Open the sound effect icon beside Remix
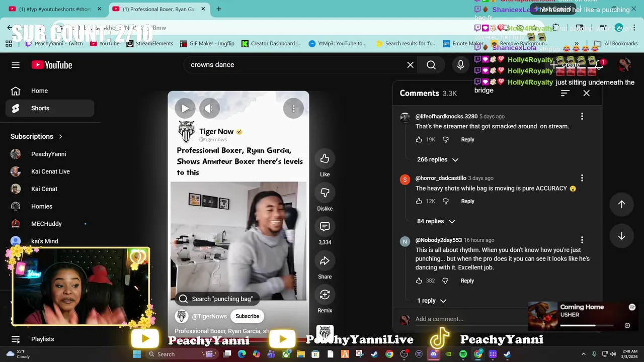Screen dimensions: 644x362 tap(325, 332)
